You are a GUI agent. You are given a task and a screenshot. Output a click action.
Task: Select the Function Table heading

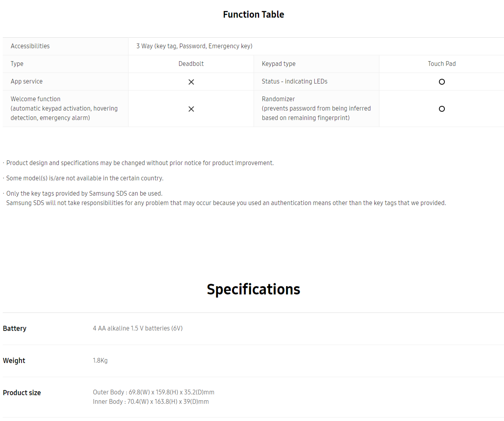[254, 15]
